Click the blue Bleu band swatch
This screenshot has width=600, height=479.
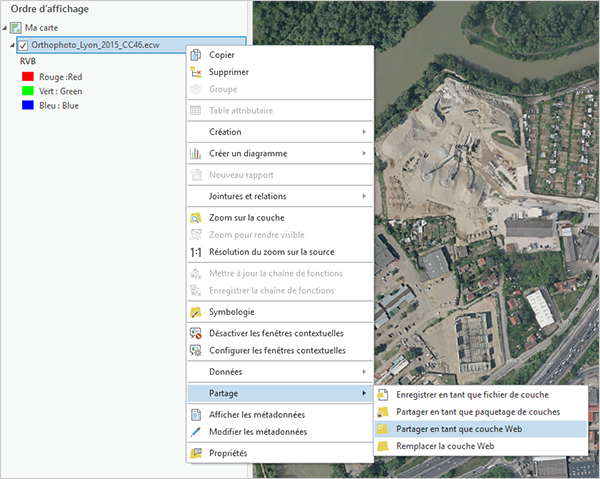click(28, 105)
